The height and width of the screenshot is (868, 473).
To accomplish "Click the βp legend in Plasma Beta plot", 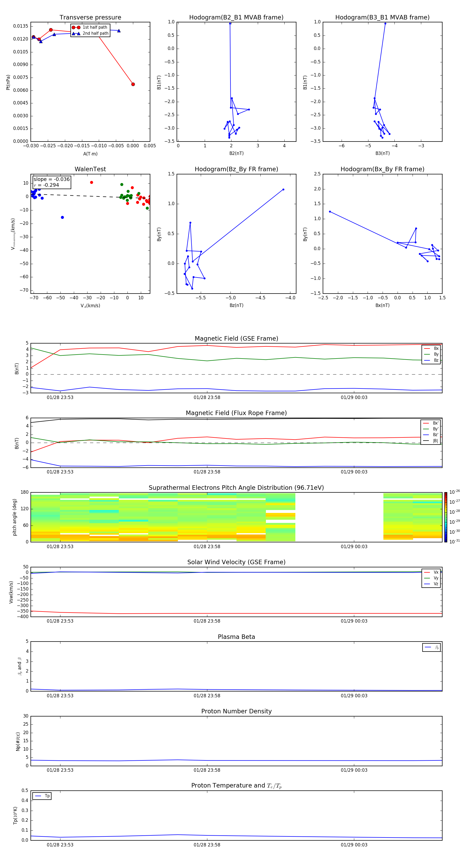I will pyautogui.click(x=431, y=648).
